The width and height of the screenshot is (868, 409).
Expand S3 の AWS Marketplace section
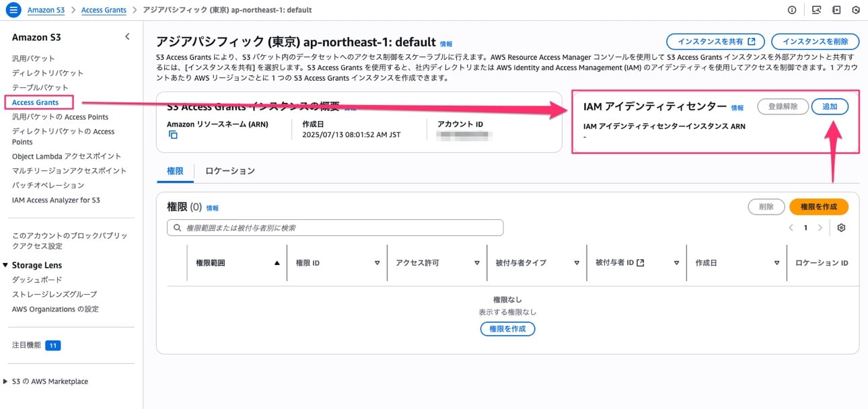click(5, 381)
